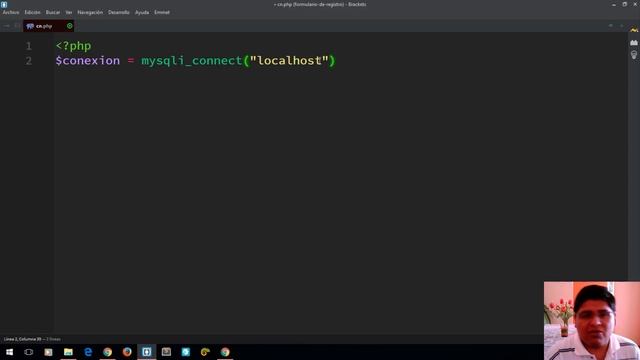Click line number 1 in gutter
The width and height of the screenshot is (640, 360).
[x=29, y=46]
